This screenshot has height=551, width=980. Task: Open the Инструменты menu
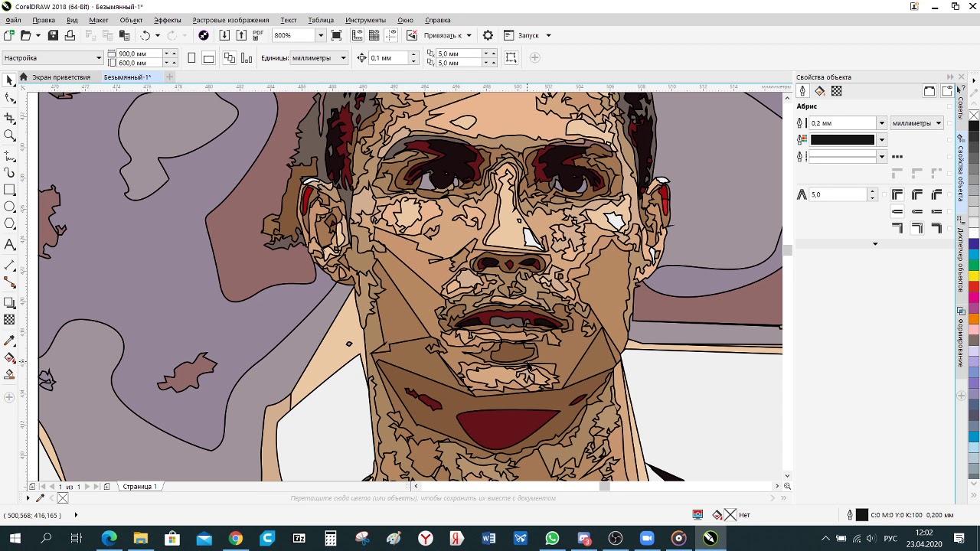(x=365, y=20)
